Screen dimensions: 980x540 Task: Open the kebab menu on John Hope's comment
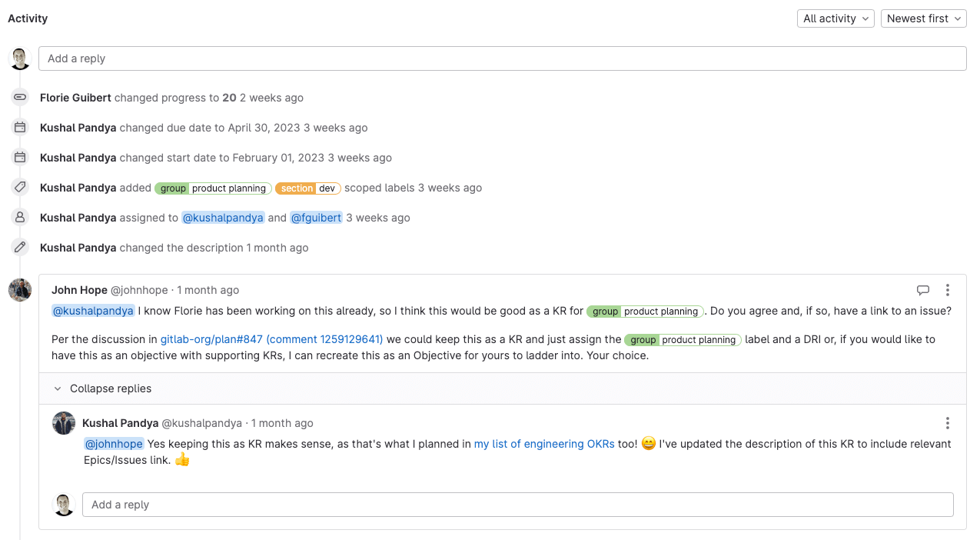[x=947, y=290]
